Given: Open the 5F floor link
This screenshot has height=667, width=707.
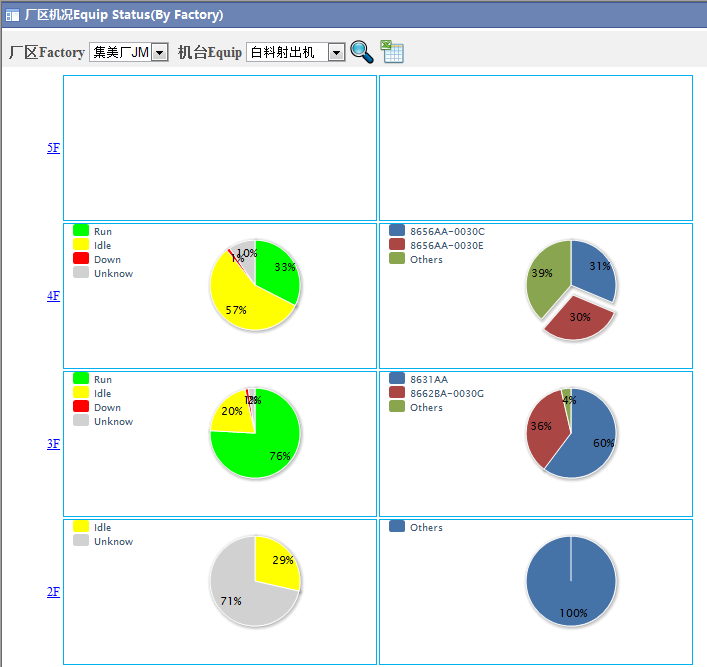Looking at the screenshot, I should pyautogui.click(x=53, y=148).
